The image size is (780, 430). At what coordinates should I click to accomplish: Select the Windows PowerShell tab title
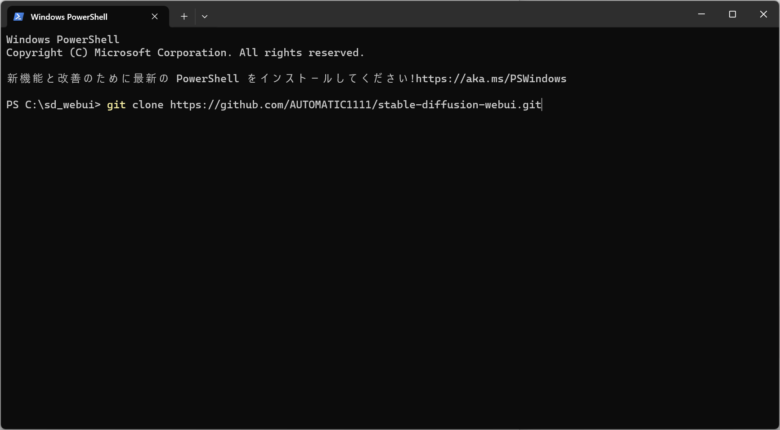69,17
